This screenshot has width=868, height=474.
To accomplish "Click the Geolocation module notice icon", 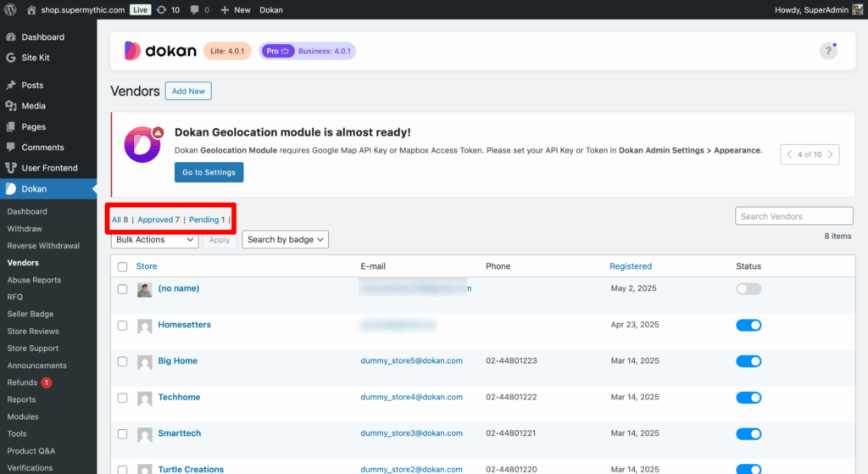I will point(142,144).
